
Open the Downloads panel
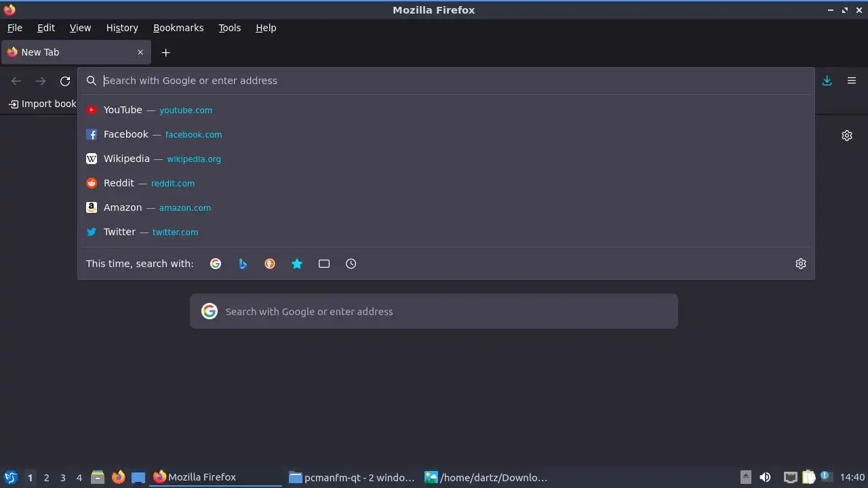point(827,81)
